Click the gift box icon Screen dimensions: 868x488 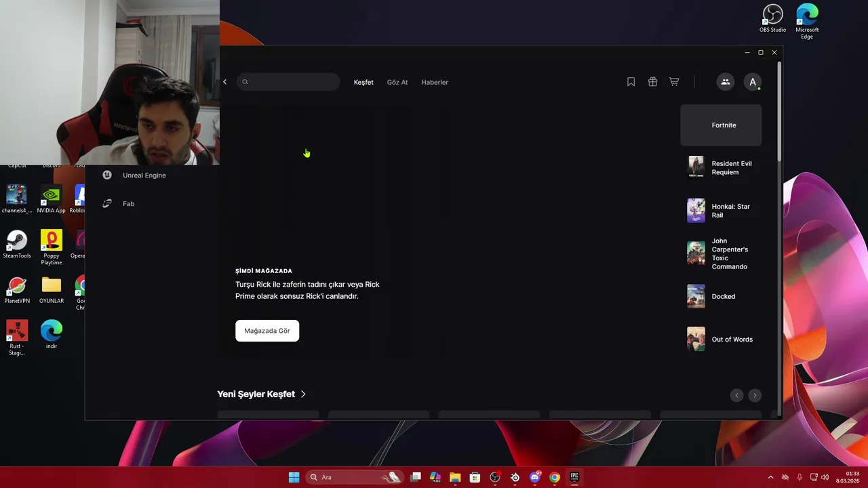(652, 82)
